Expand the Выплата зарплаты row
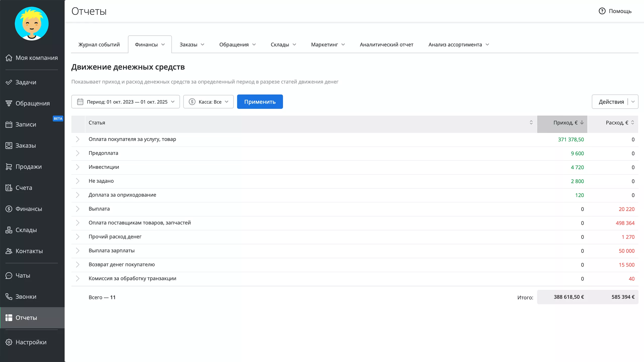The width and height of the screenshot is (644, 362). (77, 251)
